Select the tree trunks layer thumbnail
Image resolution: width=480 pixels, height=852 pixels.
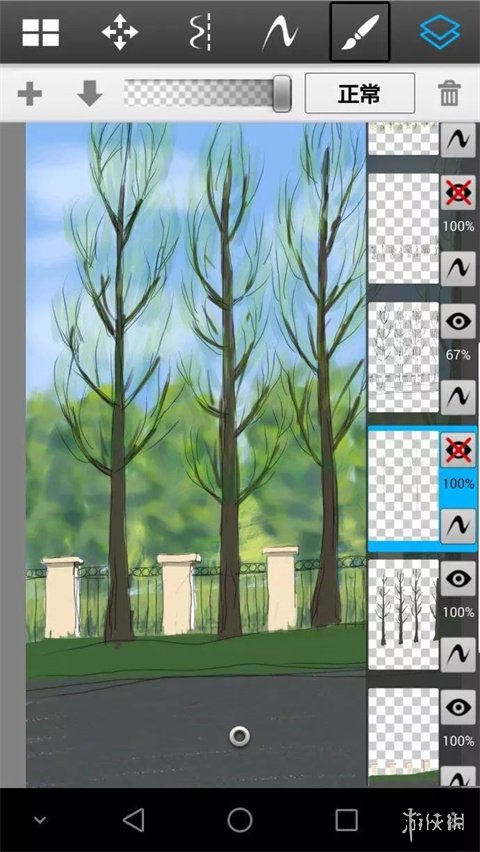click(x=403, y=615)
